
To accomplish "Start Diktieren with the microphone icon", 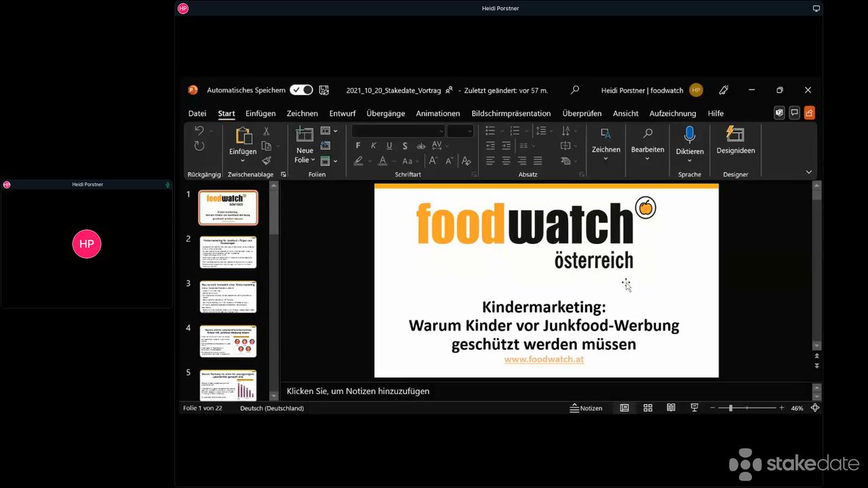I will pyautogui.click(x=690, y=136).
